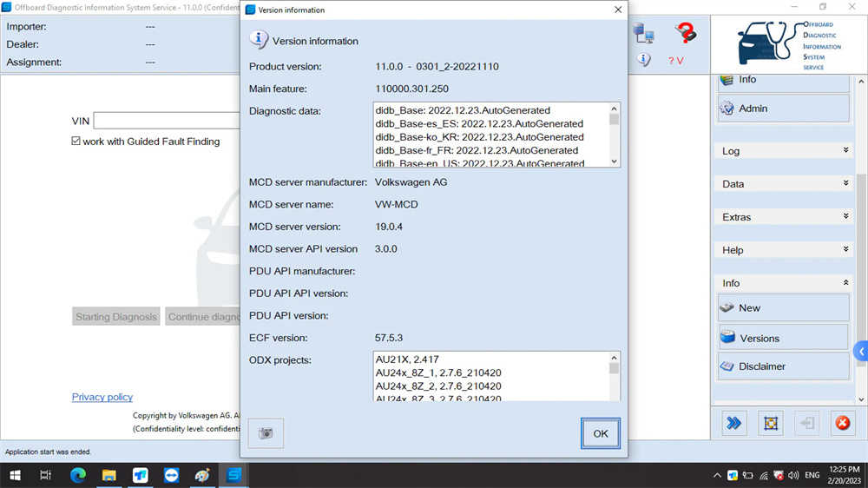Click the sidebar scrollbar up arrow

point(861,81)
